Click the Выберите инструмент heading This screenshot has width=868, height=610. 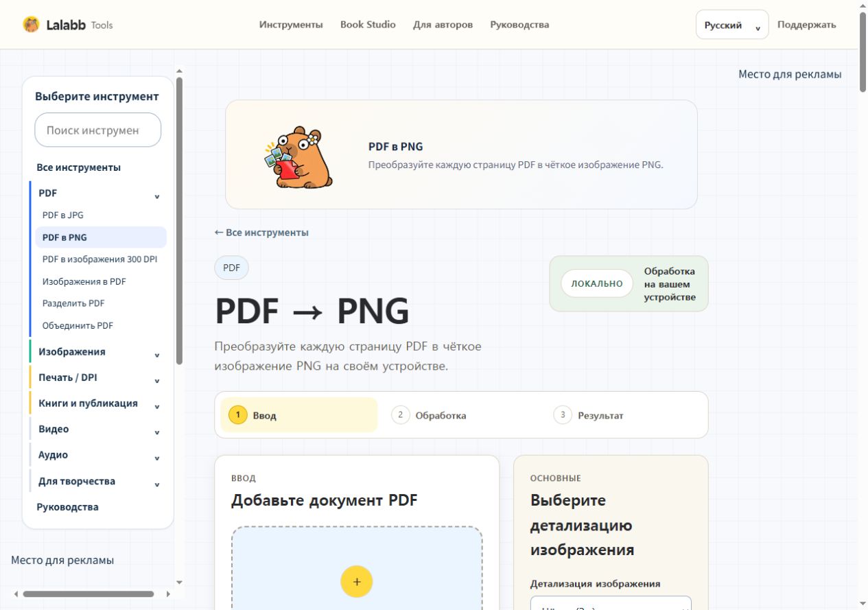pyautogui.click(x=97, y=97)
